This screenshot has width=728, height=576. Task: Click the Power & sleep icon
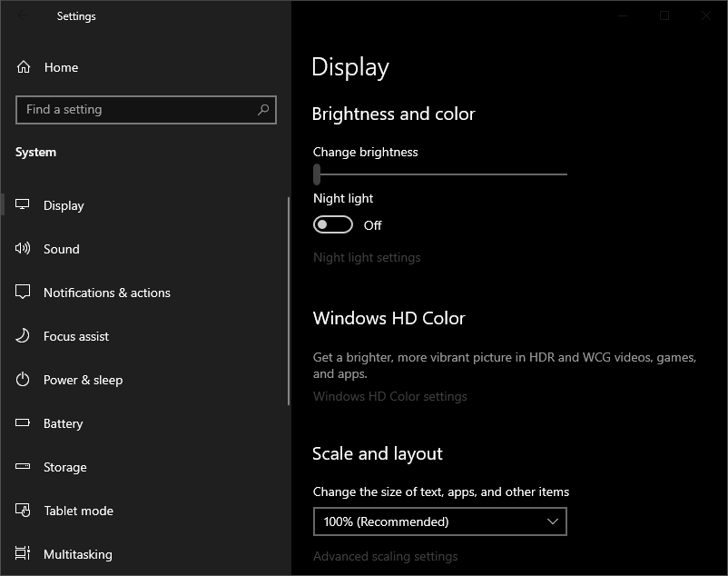[x=24, y=380]
